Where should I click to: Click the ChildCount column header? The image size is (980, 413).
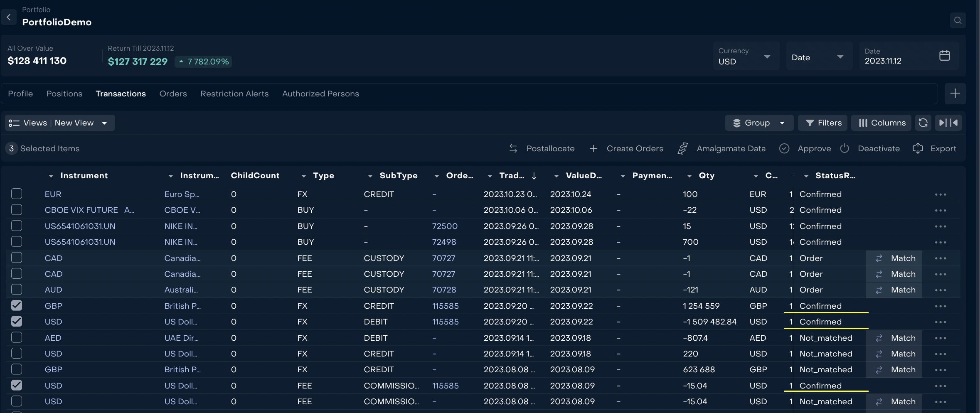(x=255, y=175)
